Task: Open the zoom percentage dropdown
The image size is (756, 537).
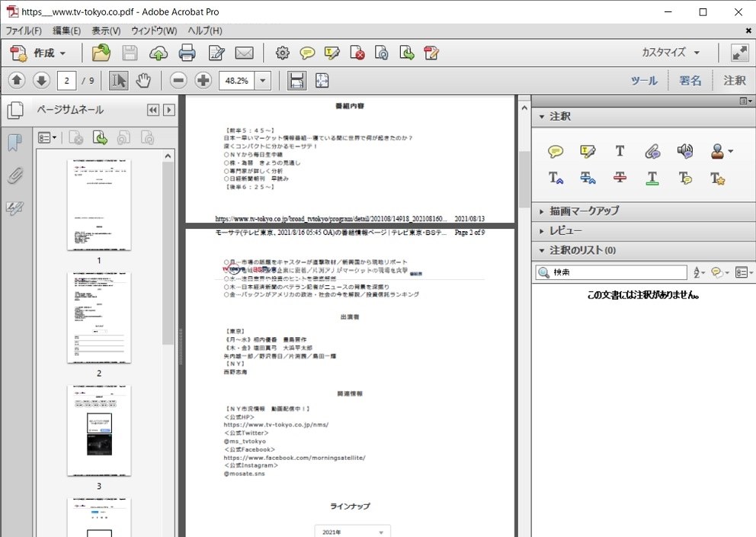Action: click(263, 80)
